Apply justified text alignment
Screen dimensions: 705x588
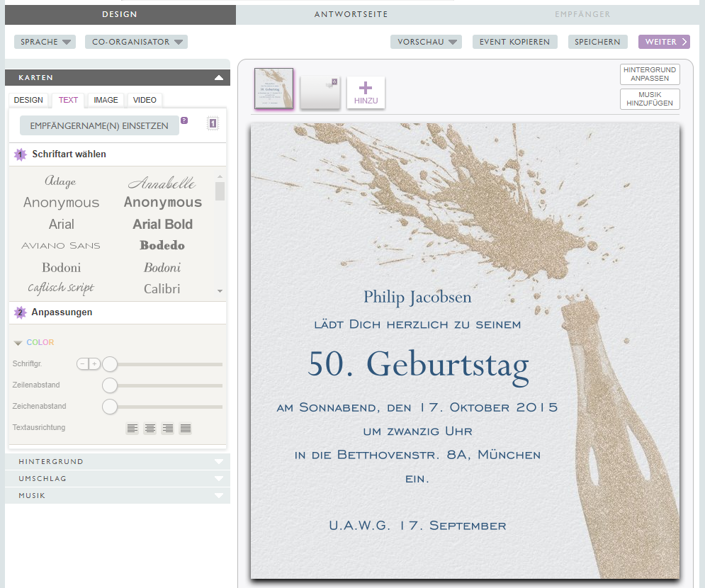coord(186,428)
